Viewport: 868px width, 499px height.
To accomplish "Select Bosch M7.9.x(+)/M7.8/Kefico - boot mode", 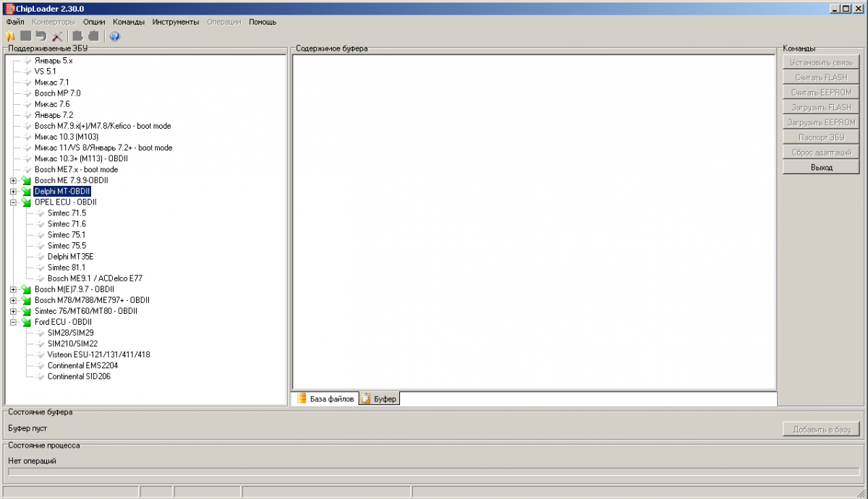I will click(103, 126).
